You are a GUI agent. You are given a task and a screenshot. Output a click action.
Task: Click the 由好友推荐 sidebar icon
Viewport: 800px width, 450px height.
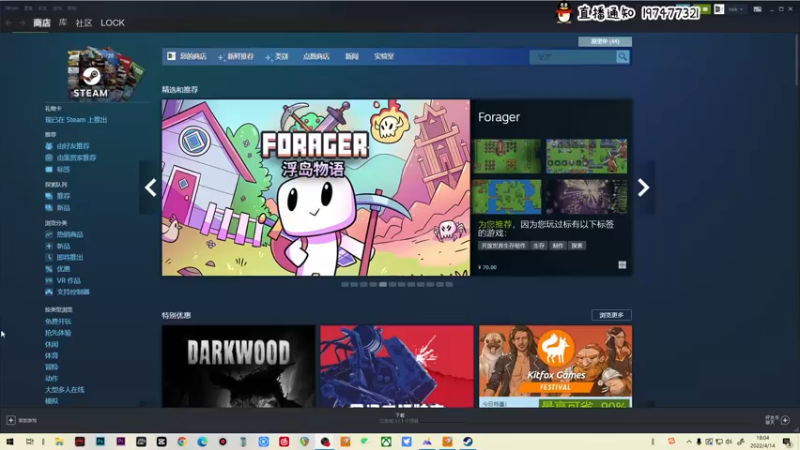coord(49,146)
